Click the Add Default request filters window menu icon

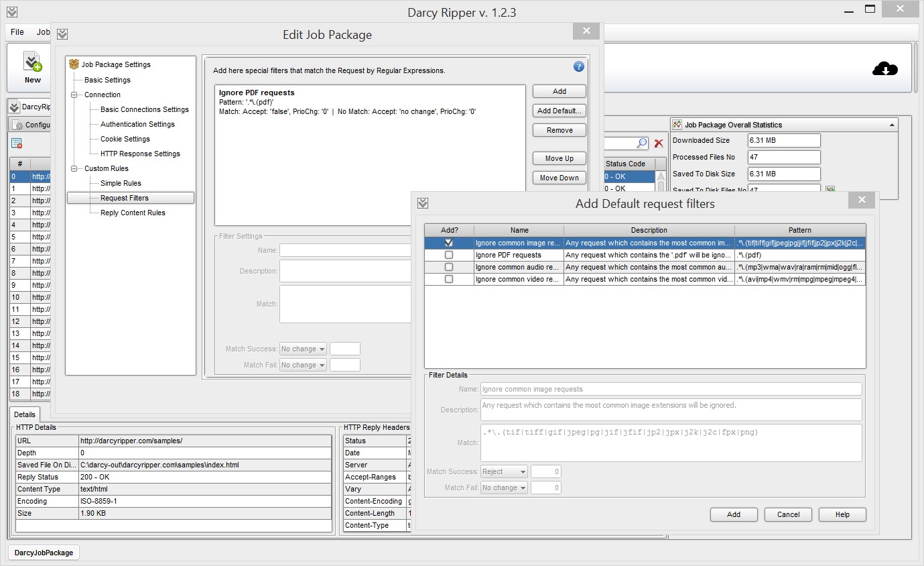(423, 203)
